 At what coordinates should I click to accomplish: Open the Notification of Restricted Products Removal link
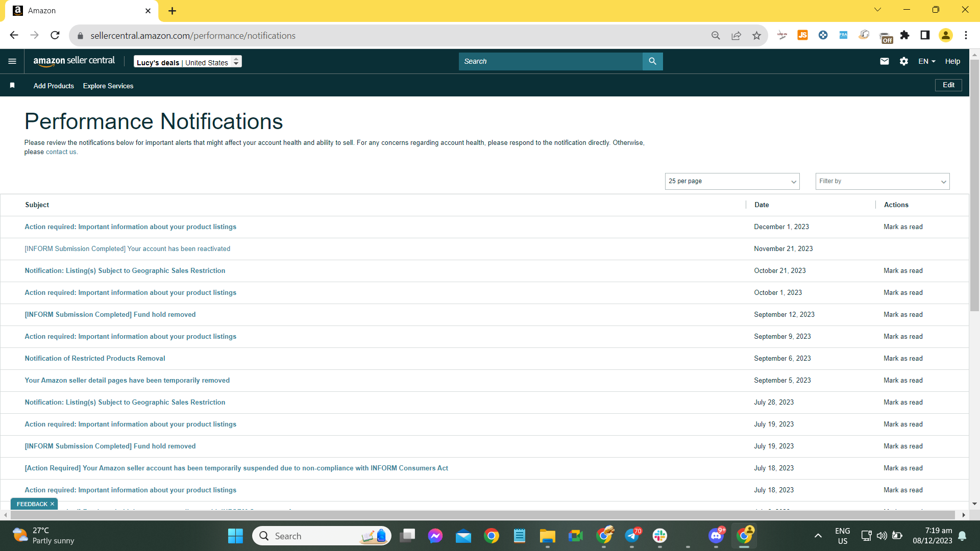95,358
